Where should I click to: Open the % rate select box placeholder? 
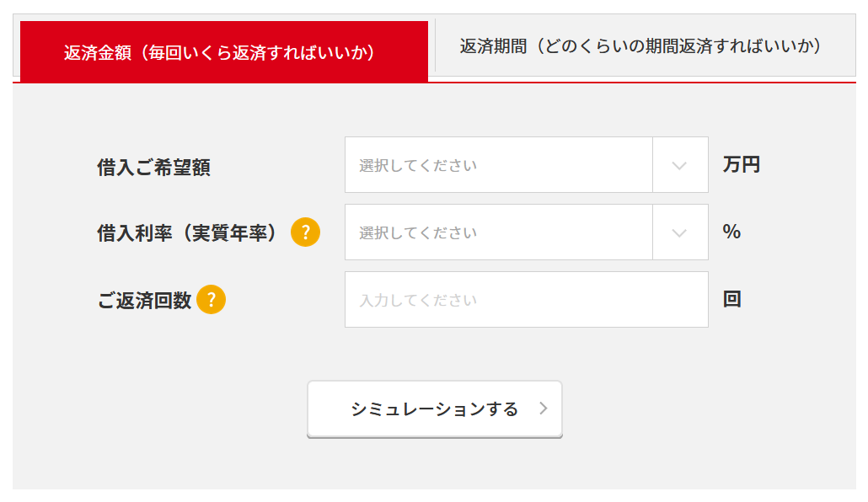tap(499, 232)
